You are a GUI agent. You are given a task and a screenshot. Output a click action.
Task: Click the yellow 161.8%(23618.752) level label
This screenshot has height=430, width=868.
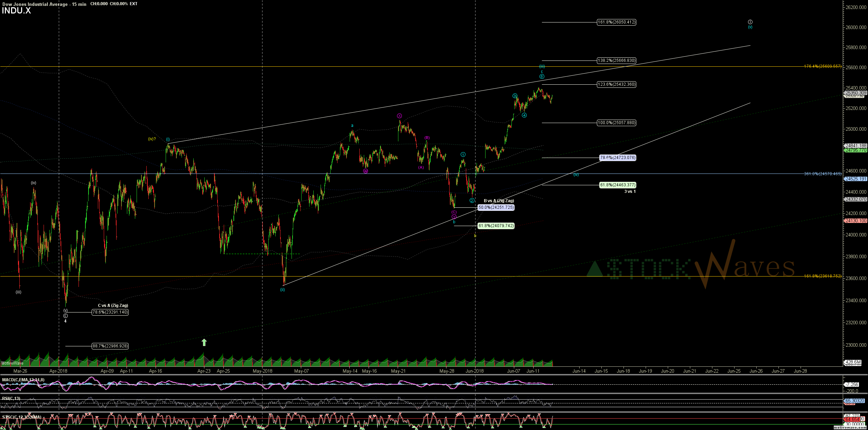tap(823, 276)
